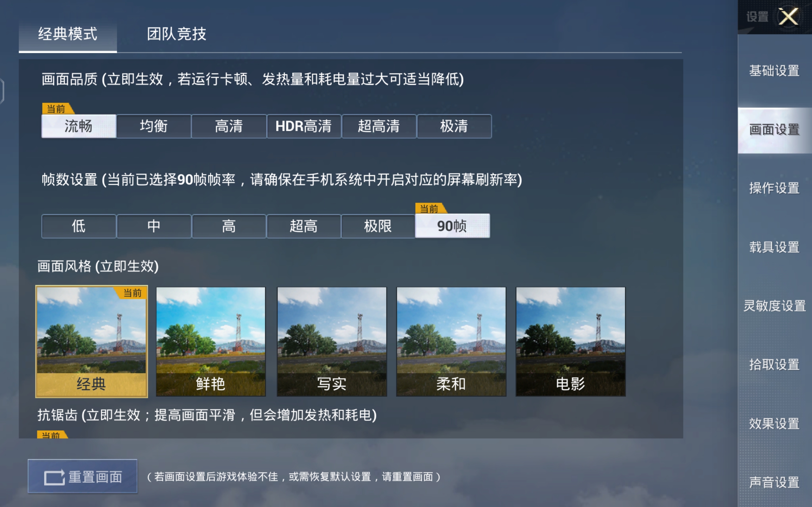Image resolution: width=812 pixels, height=507 pixels.
Task: Choose HDR高清 graphics quality
Action: tap(304, 126)
